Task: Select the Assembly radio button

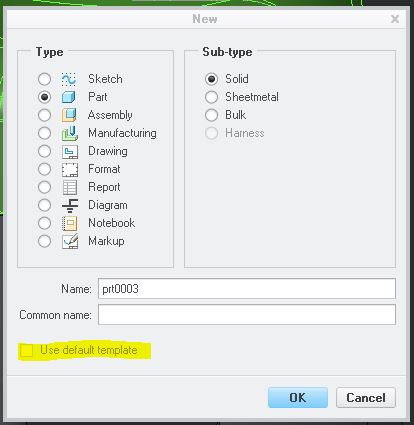Action: pyautogui.click(x=44, y=115)
